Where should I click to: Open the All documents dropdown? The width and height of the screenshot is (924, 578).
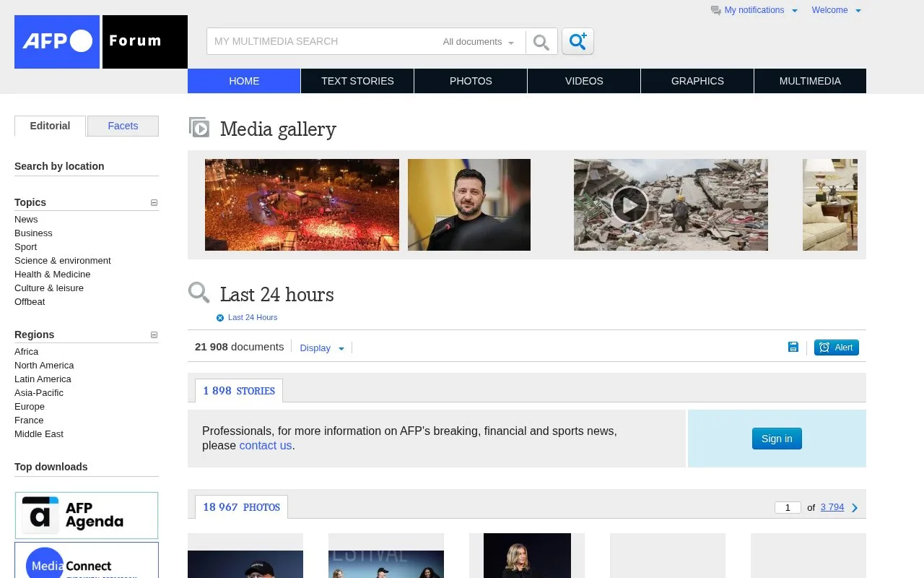click(479, 42)
